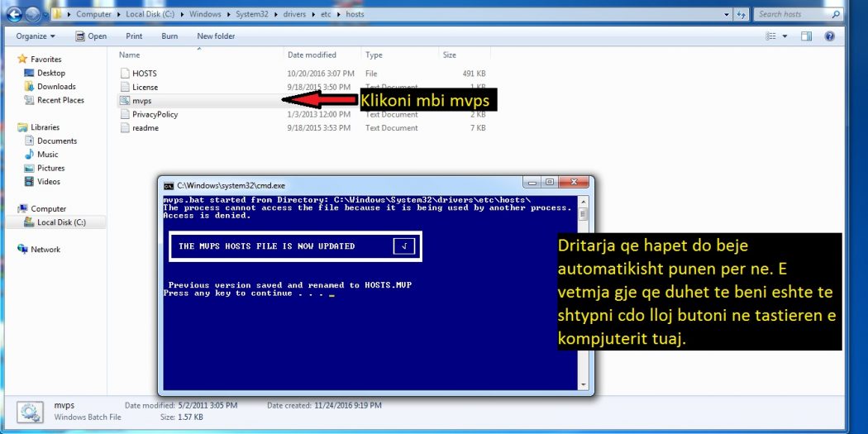The height and width of the screenshot is (434, 868).
Task: Click the readme file name
Action: (x=145, y=128)
